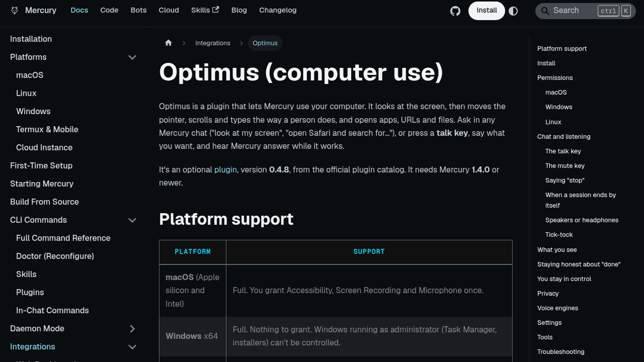Image resolution: width=644 pixels, height=362 pixels.
Task: Open the Code tab
Action: (x=109, y=10)
